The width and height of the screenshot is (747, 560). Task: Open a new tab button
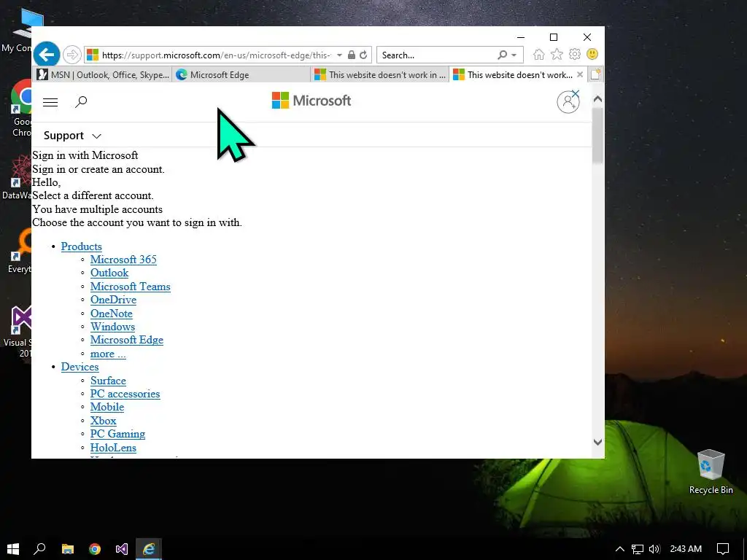(595, 74)
